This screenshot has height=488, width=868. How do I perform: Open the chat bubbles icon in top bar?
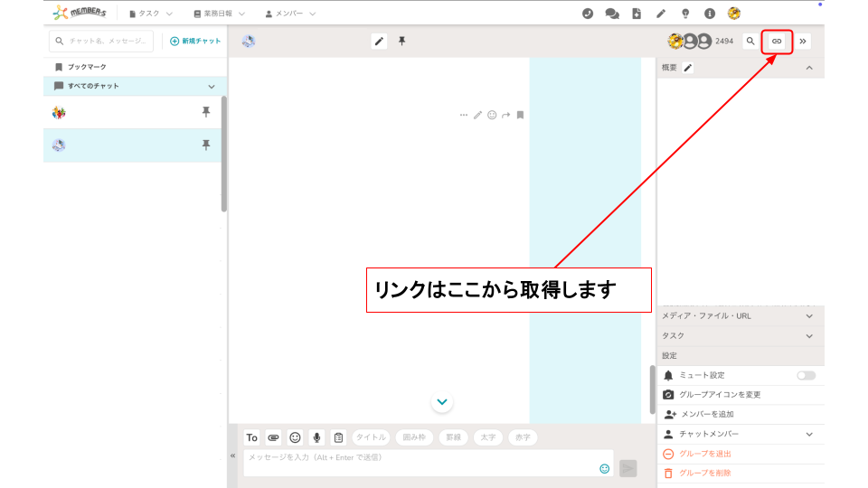(612, 14)
